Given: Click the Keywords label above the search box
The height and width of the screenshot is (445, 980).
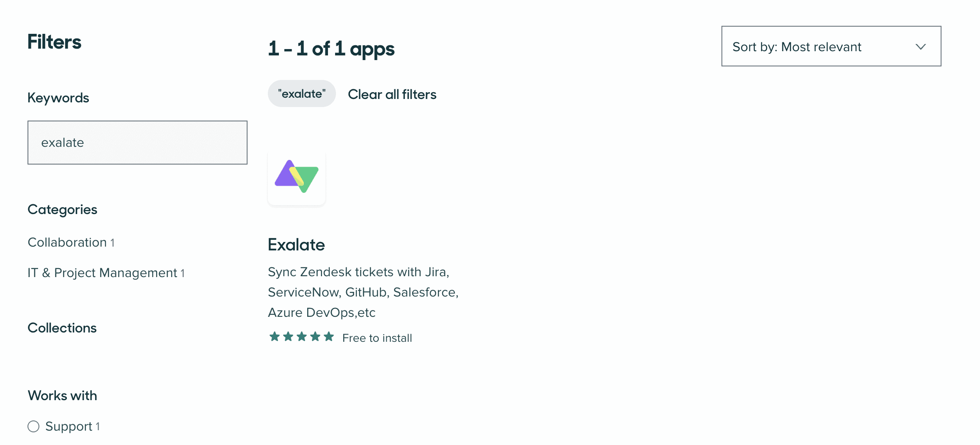Looking at the screenshot, I should (x=58, y=97).
